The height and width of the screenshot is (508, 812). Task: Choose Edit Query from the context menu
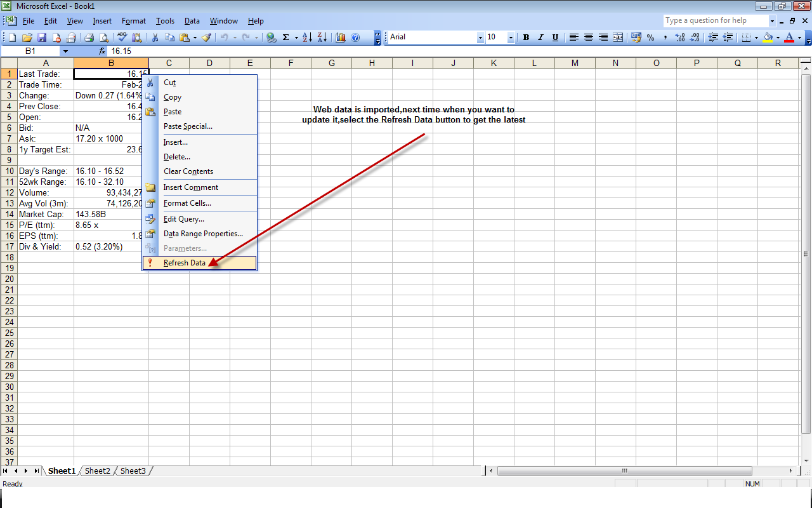200,219
